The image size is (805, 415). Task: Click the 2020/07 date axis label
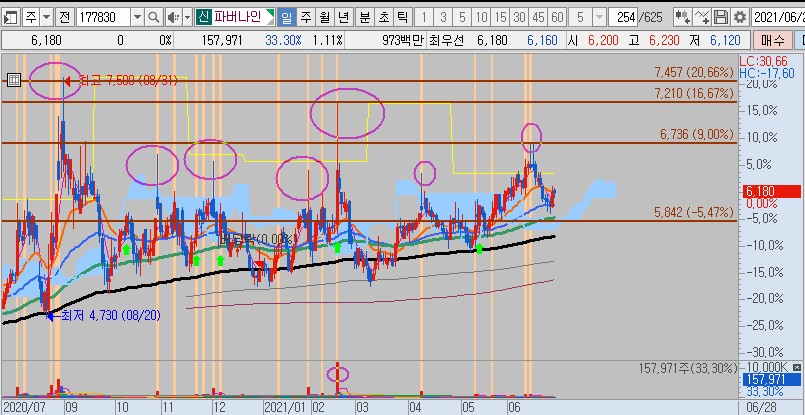[x=25, y=408]
